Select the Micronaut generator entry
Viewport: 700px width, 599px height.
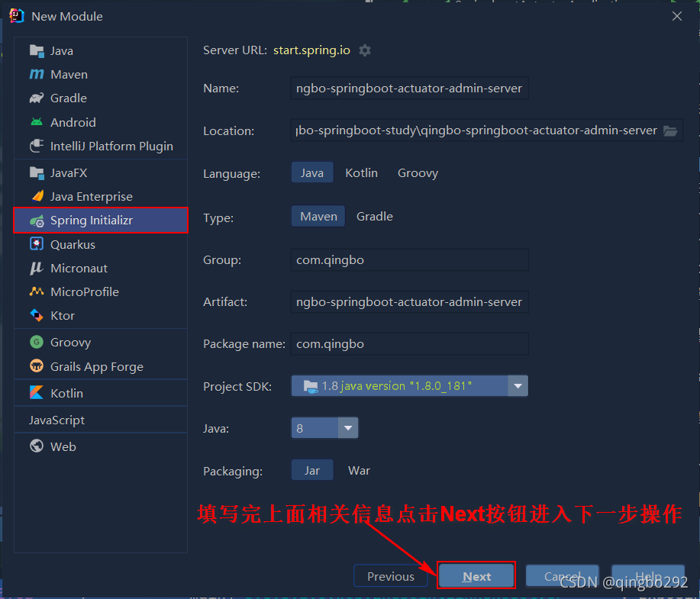coord(101,269)
